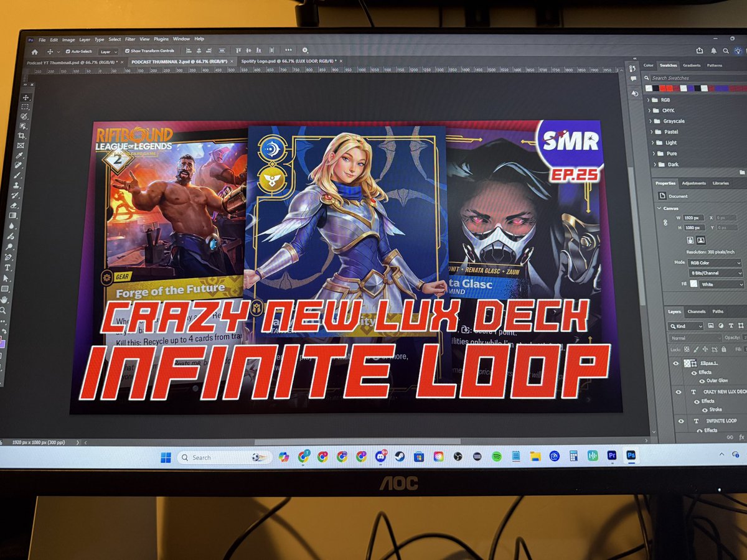
Task: Open the Fill White dropdown
Action: coord(721,284)
